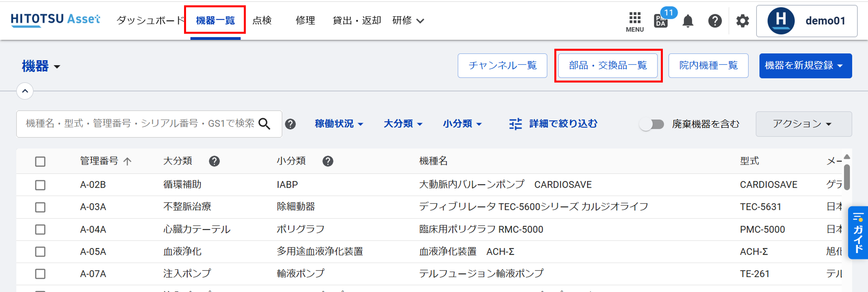The image size is (868, 292).
Task: Click the 部品・交換品一覧 button
Action: coord(608,65)
